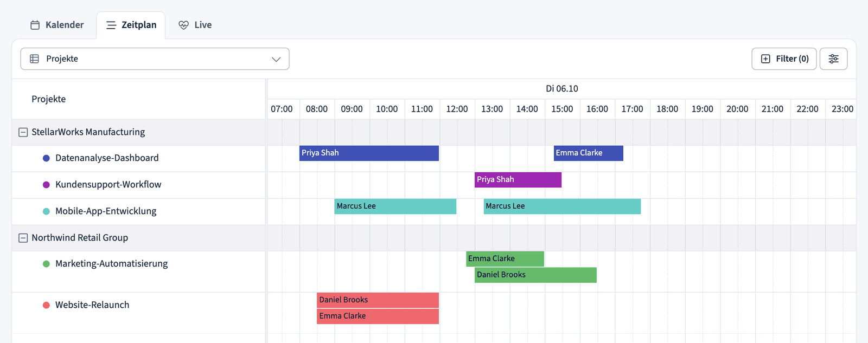Click the 20:00 time header
This screenshot has height=343, width=868.
click(x=737, y=109)
